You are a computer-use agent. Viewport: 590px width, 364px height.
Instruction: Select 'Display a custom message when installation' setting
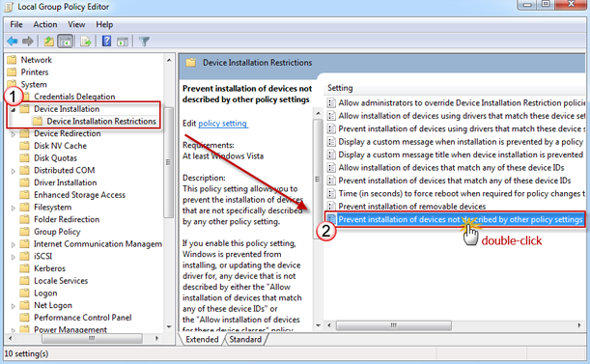pyautogui.click(x=461, y=142)
